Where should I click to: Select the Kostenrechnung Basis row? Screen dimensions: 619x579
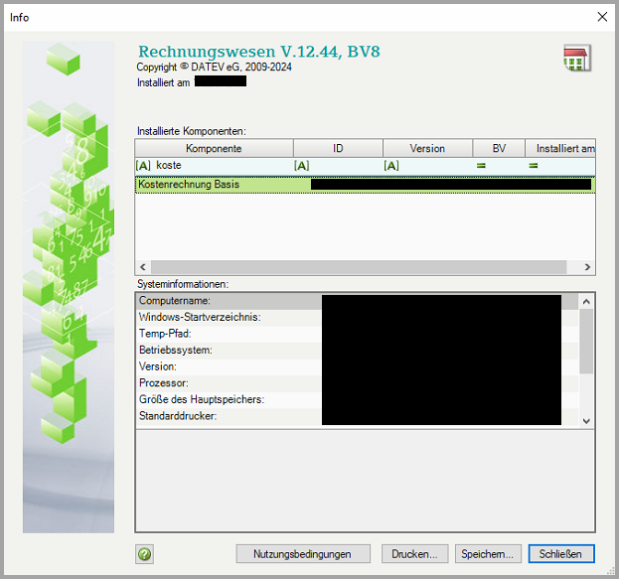[220, 184]
